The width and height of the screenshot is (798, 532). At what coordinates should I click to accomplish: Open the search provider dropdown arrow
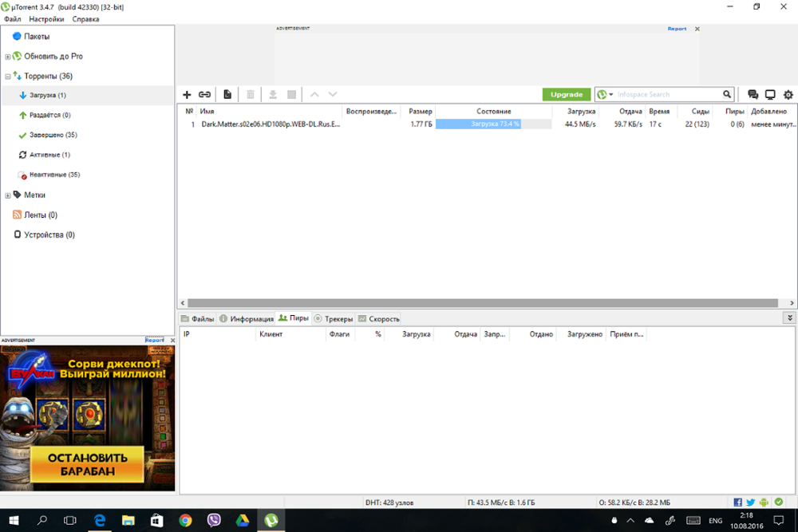[611, 95]
